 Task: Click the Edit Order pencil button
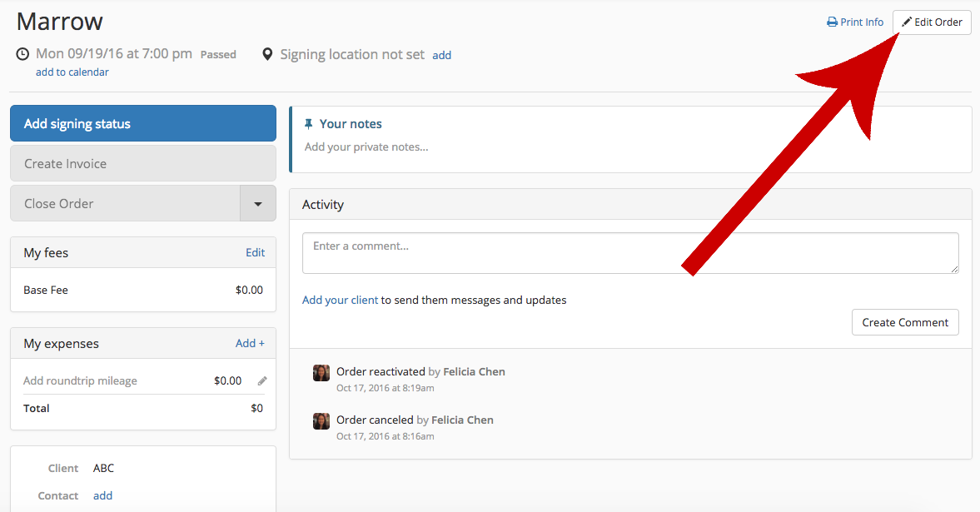(x=931, y=22)
